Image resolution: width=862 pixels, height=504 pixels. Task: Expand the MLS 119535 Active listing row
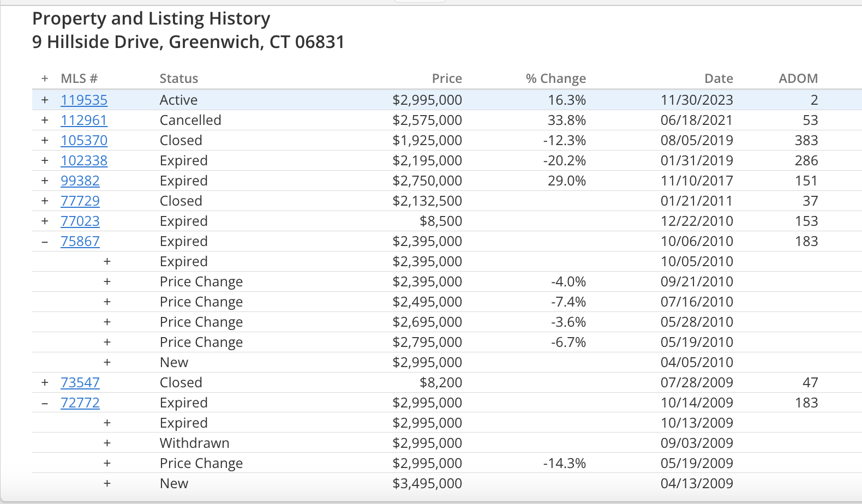coord(45,100)
